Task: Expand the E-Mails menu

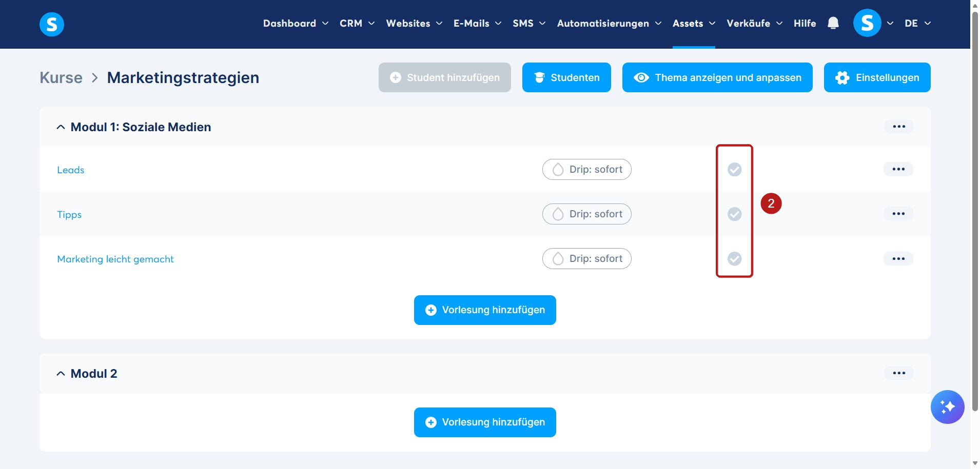Action: 477,23
